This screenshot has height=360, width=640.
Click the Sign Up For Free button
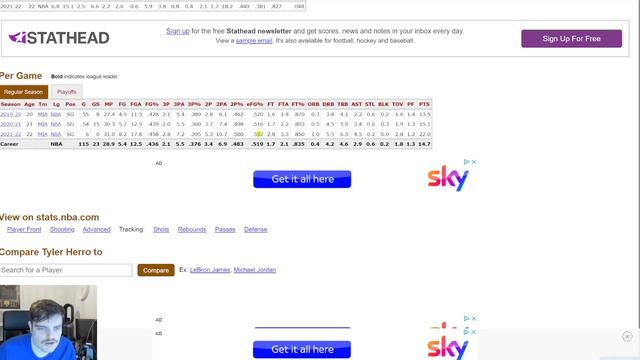tap(571, 39)
